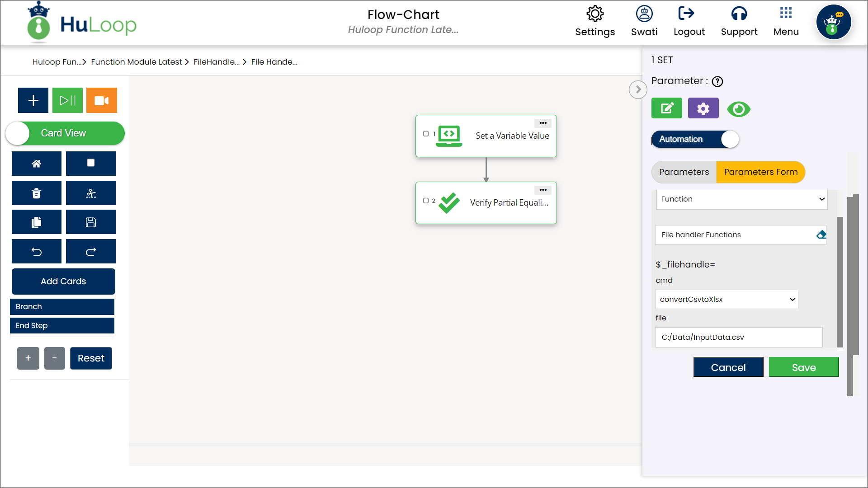Image resolution: width=868 pixels, height=488 pixels.
Task: Click the purple gear settings icon
Action: tap(703, 108)
